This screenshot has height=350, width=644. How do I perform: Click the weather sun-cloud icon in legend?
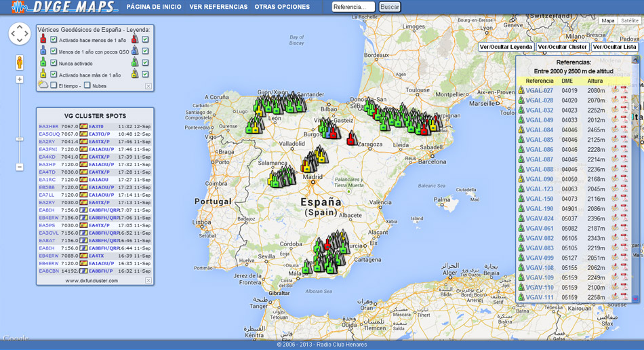tap(43, 85)
